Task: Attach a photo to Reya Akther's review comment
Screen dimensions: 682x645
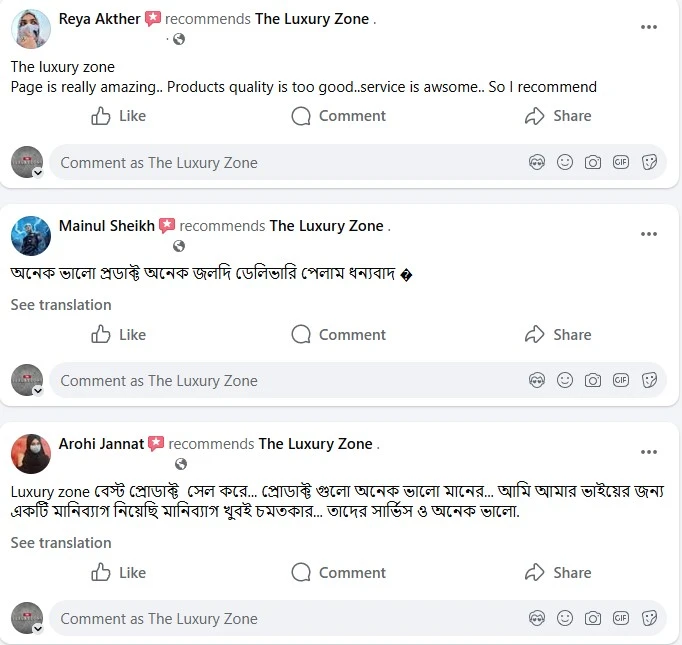Action: (593, 162)
